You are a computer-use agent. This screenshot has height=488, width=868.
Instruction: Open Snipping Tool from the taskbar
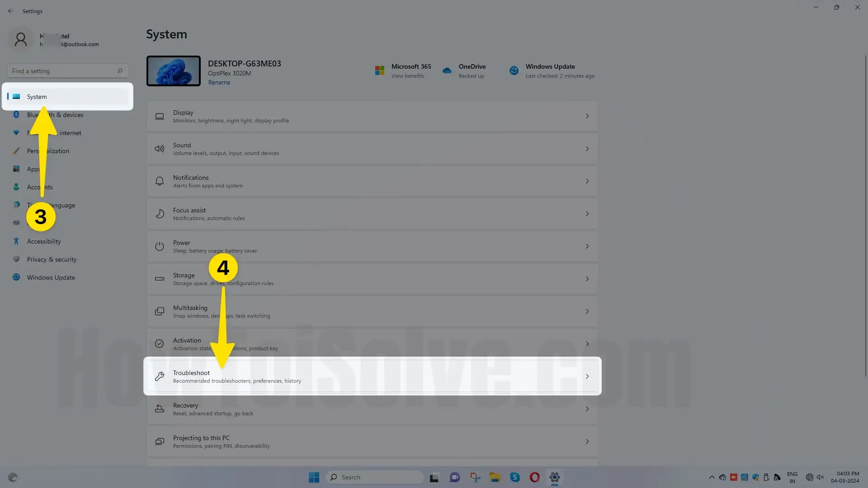[x=475, y=477]
